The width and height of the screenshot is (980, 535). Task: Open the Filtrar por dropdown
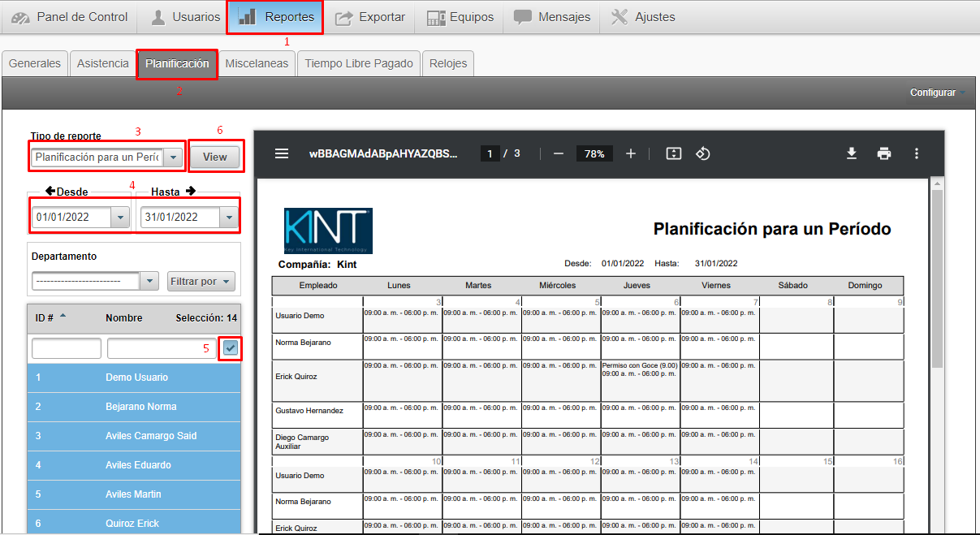(201, 282)
